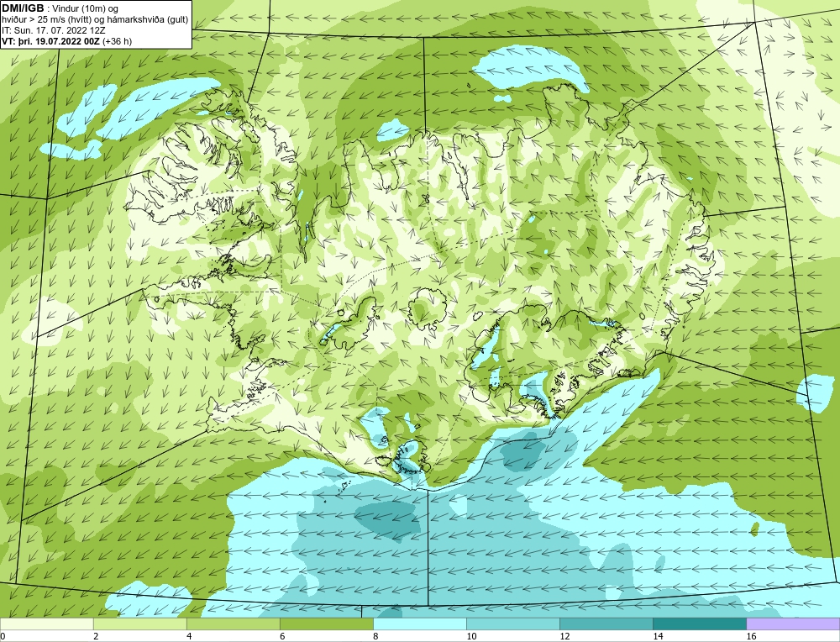Click the 12–14 m/s teal legend swatch
This screenshot has height=642, width=840.
(606, 624)
